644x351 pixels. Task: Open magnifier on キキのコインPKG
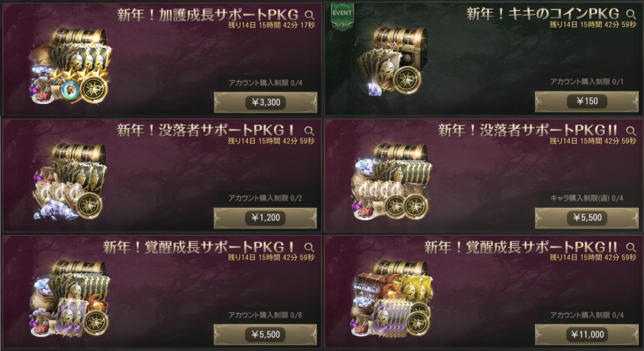[631, 14]
